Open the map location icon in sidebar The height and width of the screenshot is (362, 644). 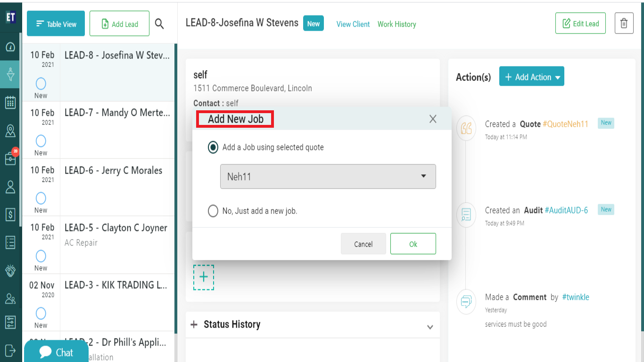pyautogui.click(x=10, y=131)
